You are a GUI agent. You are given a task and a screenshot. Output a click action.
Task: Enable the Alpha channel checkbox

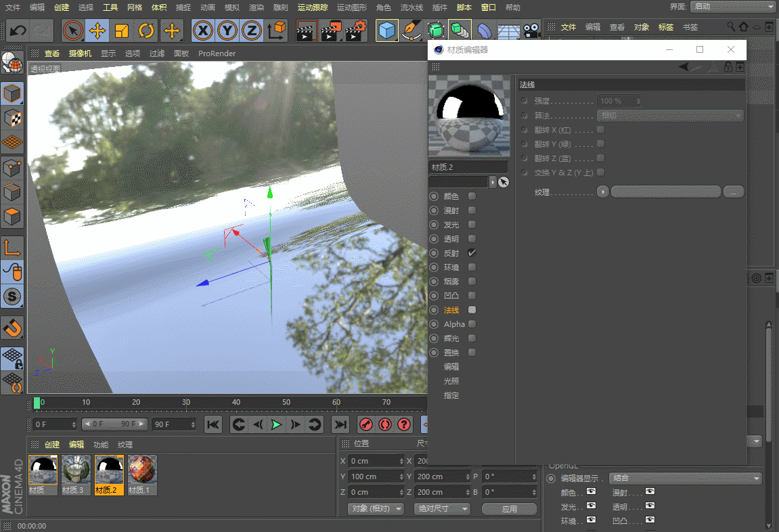[x=472, y=324]
